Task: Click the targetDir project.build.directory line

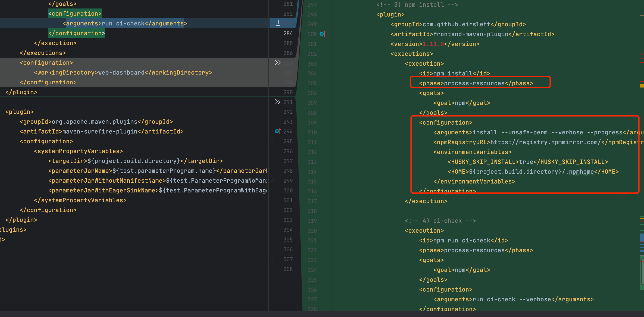Action: (135, 161)
